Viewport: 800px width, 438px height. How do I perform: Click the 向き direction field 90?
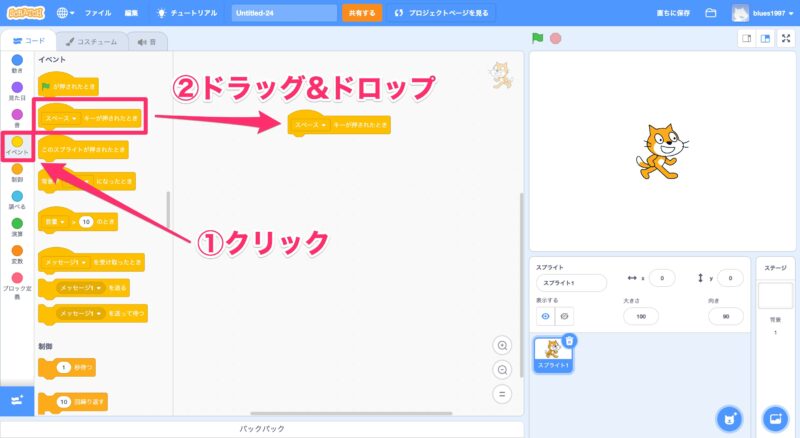pyautogui.click(x=726, y=317)
